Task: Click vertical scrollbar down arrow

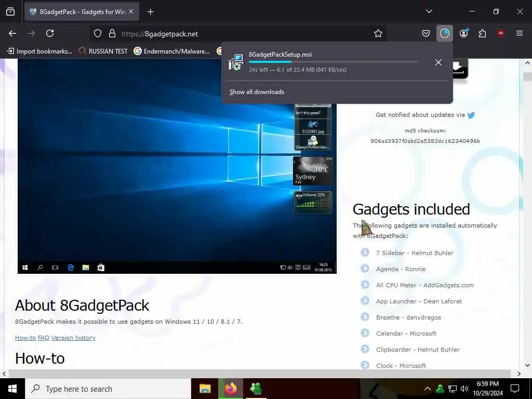Action: [527, 365]
